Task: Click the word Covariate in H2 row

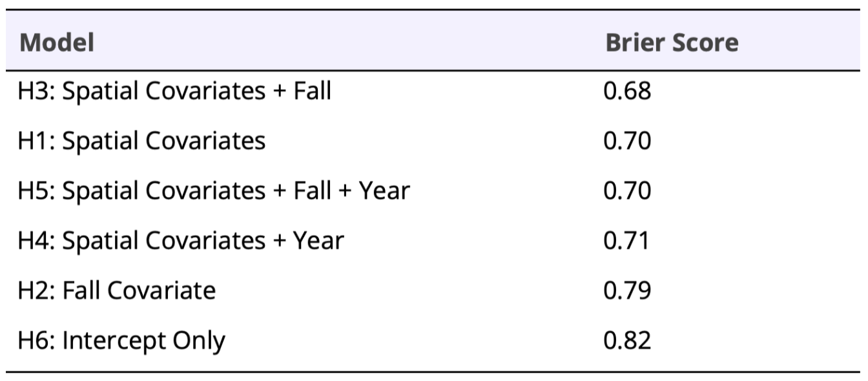Action: (161, 290)
